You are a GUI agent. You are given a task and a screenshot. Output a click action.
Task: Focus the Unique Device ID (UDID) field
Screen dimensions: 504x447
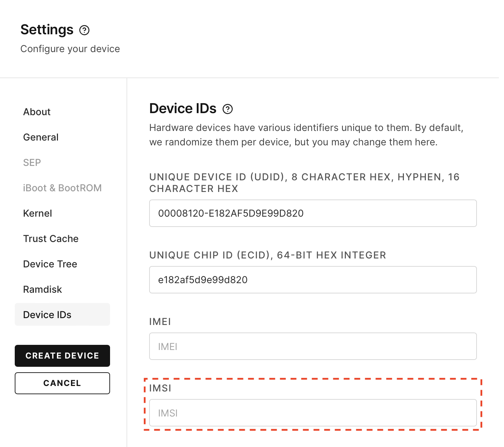pyautogui.click(x=312, y=213)
